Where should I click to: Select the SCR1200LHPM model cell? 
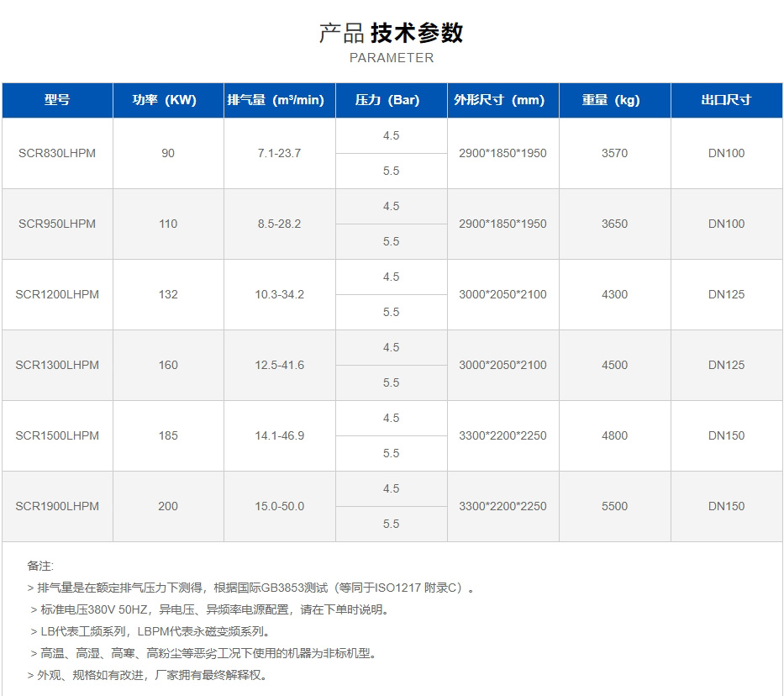(x=57, y=295)
